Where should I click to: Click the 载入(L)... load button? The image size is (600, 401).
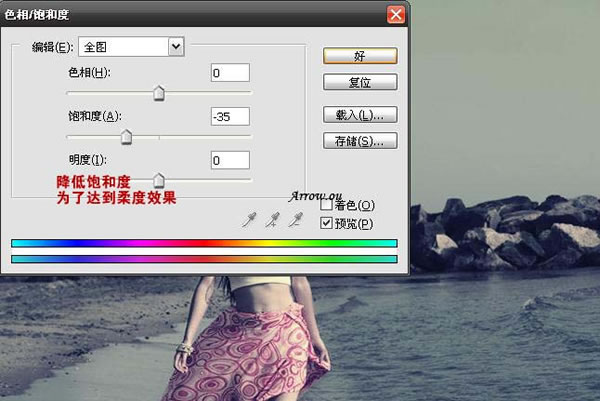click(360, 115)
